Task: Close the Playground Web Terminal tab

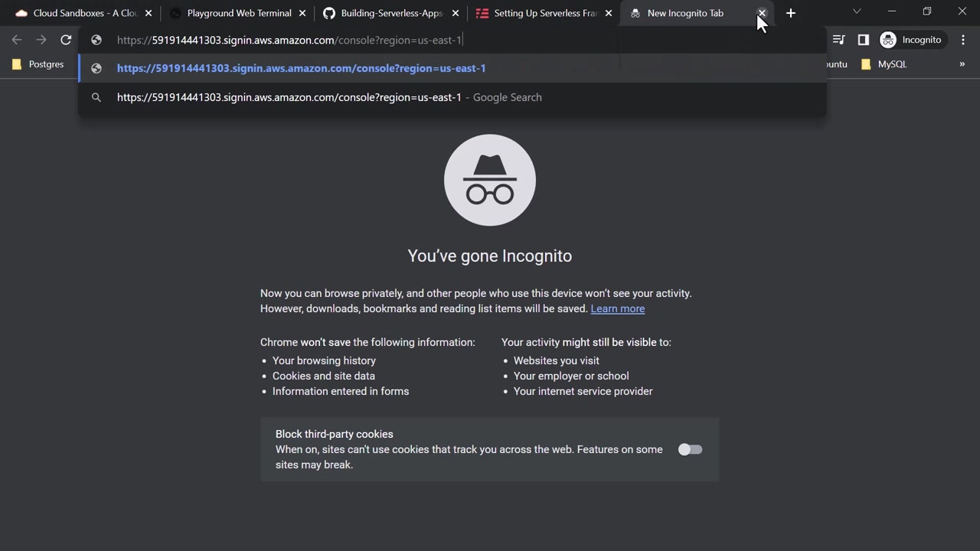Action: click(302, 13)
